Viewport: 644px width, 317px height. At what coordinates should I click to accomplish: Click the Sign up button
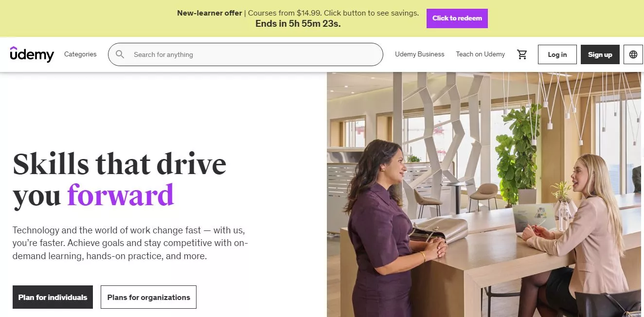[x=600, y=54]
